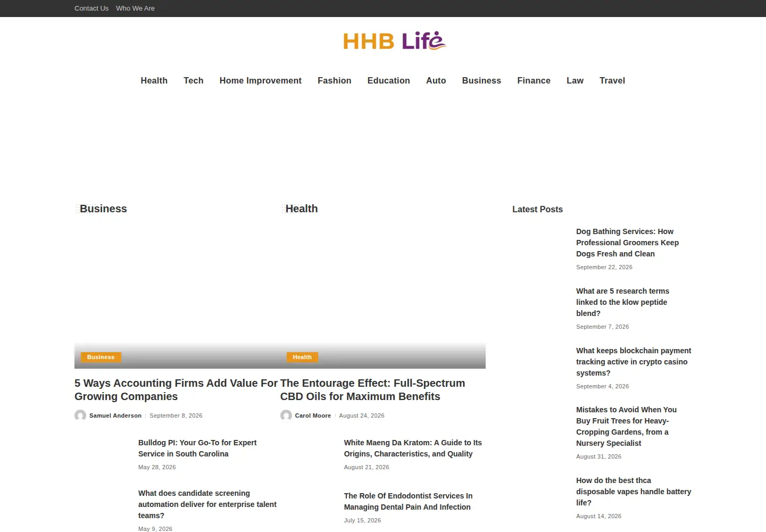Visit author Carol Moore's name link

(x=313, y=415)
